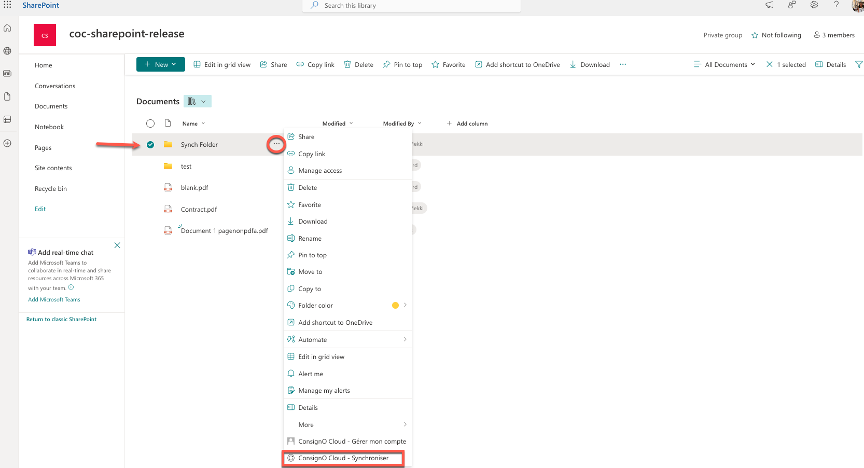Uncheck the Synch Folder selection circle
Screen dimensions: 864x468
click(150, 145)
